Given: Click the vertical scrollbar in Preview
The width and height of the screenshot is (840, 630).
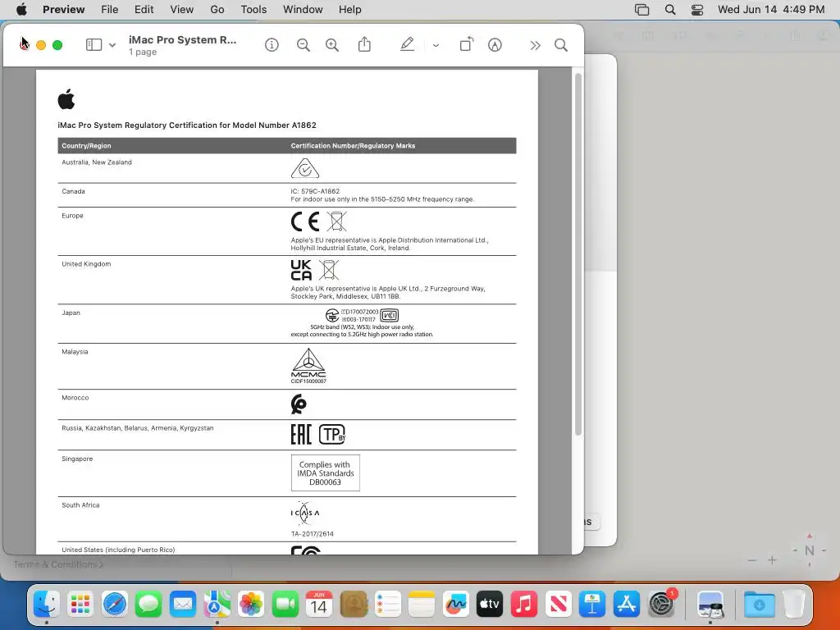Looking at the screenshot, I should tap(578, 254).
